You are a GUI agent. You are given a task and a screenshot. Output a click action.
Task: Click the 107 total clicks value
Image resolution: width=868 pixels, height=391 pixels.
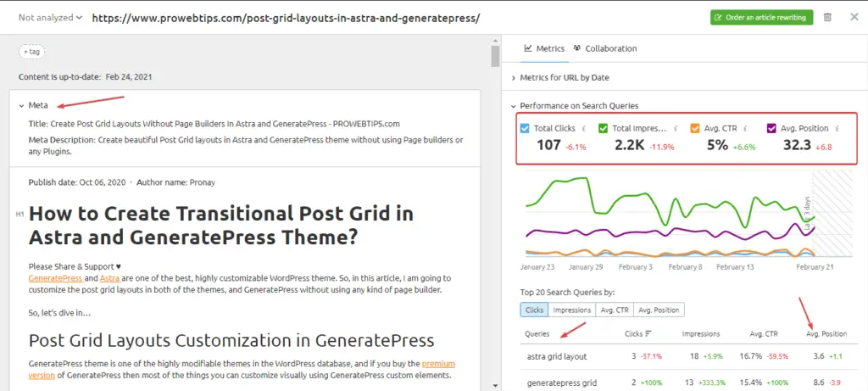tap(548, 146)
